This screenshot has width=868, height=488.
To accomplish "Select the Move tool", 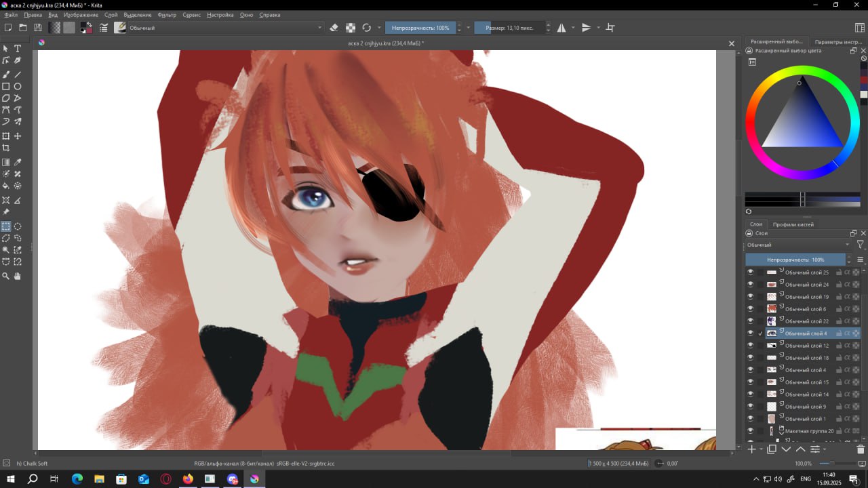I will tap(18, 136).
